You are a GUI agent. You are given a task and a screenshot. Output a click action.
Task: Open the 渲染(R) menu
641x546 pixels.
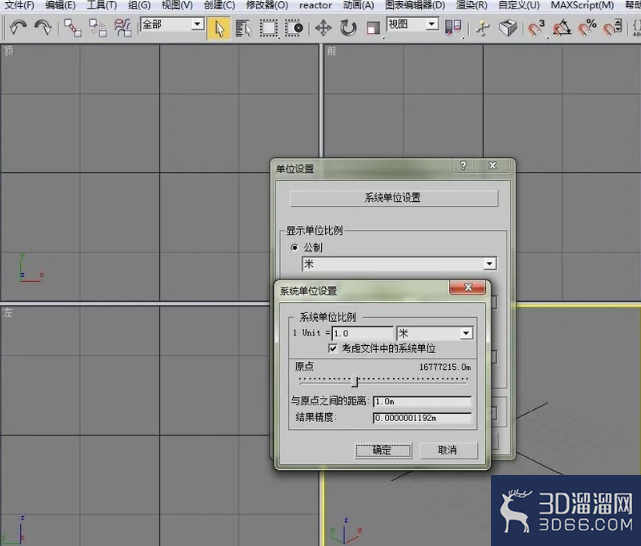471,5
